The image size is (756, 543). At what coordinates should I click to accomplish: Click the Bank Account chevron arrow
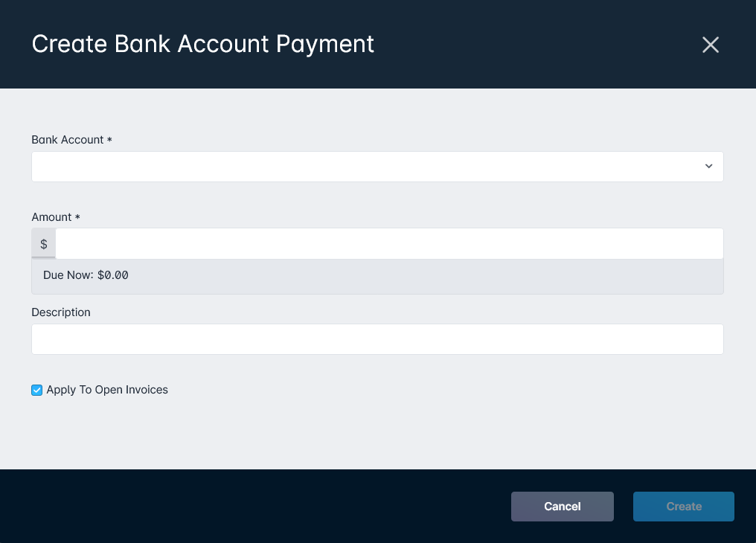(708, 166)
